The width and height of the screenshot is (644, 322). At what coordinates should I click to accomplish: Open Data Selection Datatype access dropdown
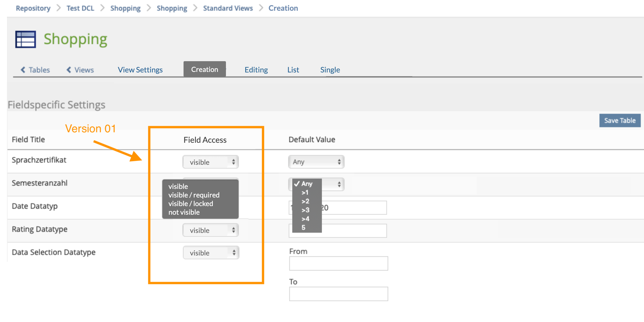click(211, 253)
